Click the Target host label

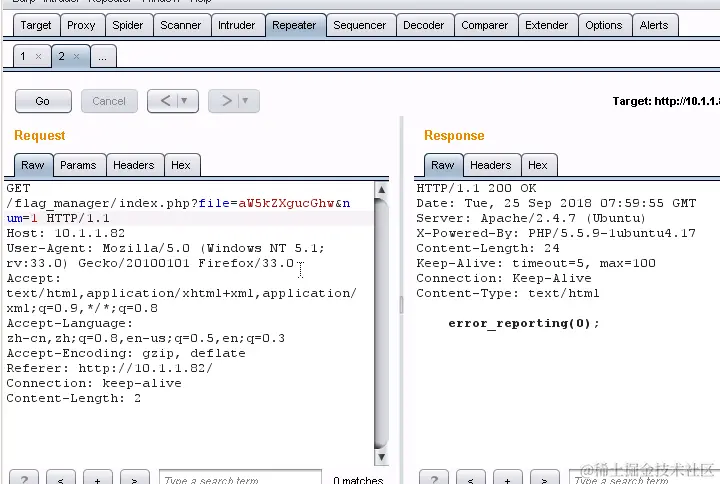pos(666,101)
